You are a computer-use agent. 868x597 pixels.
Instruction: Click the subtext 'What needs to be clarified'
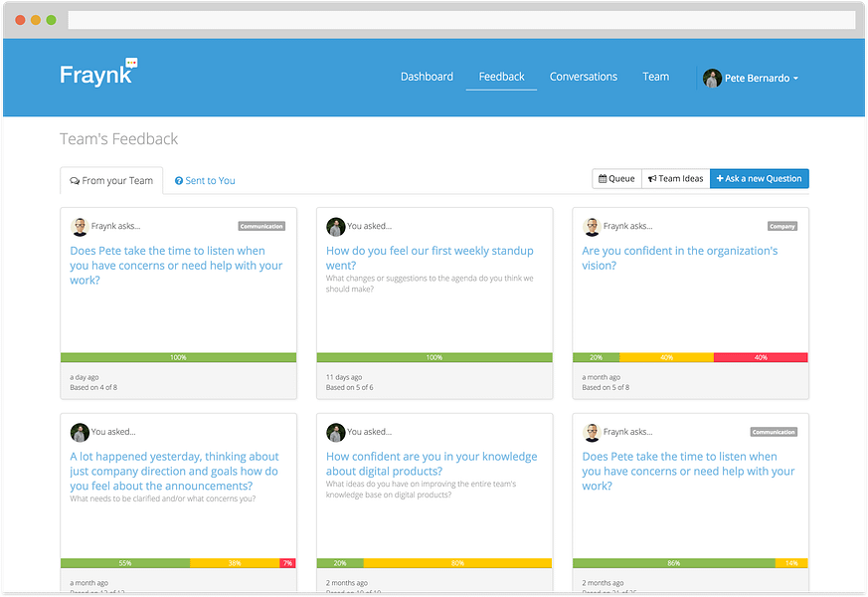coord(163,498)
